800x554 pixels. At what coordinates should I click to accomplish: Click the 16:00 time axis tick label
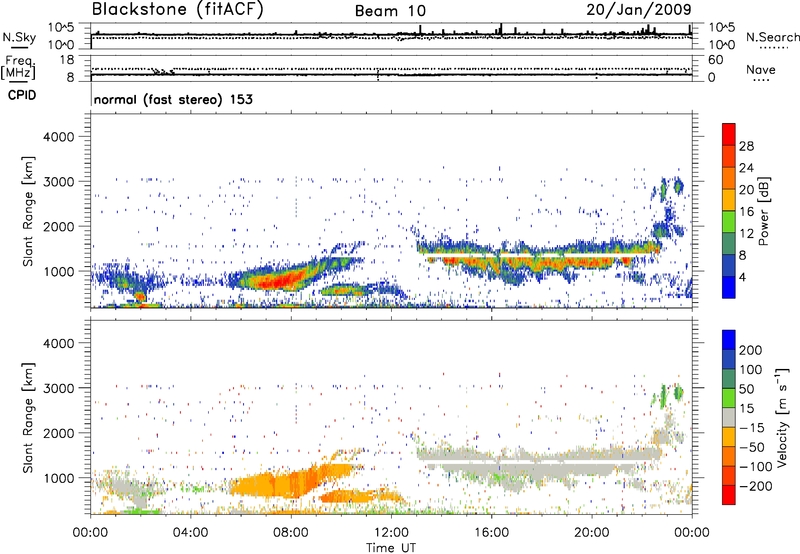(x=491, y=533)
